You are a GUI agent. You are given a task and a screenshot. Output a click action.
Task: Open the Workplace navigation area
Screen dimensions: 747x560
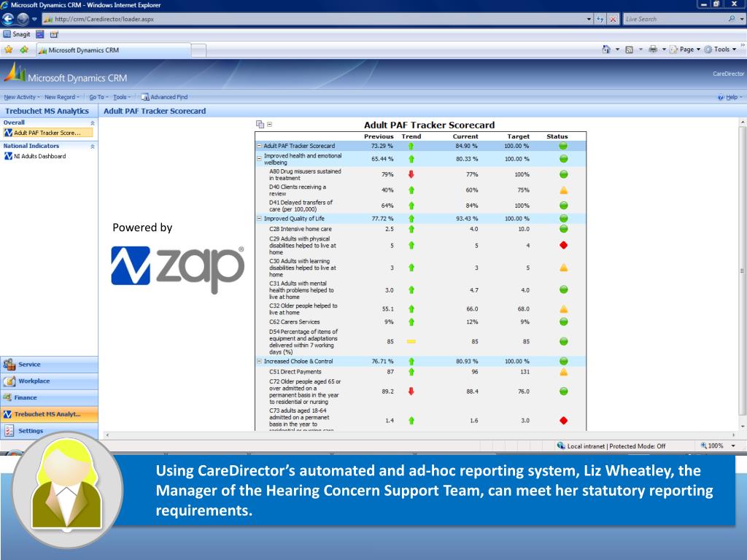point(49,381)
